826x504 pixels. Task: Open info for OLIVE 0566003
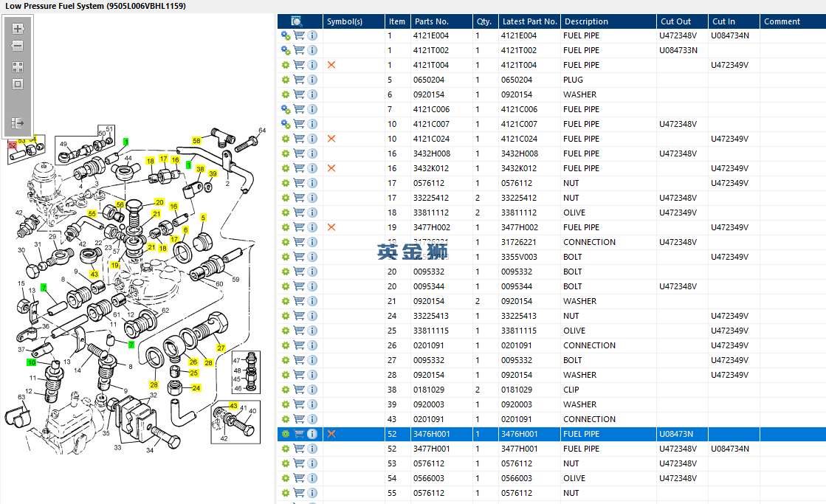[312, 478]
